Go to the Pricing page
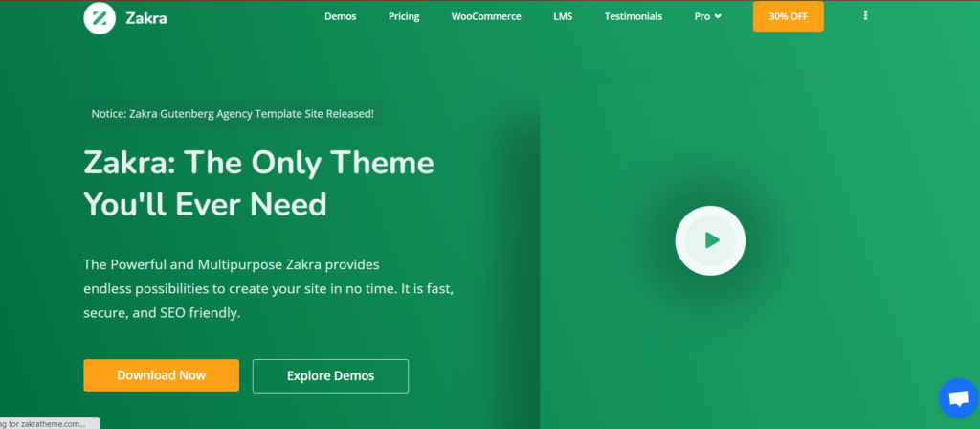 [404, 17]
